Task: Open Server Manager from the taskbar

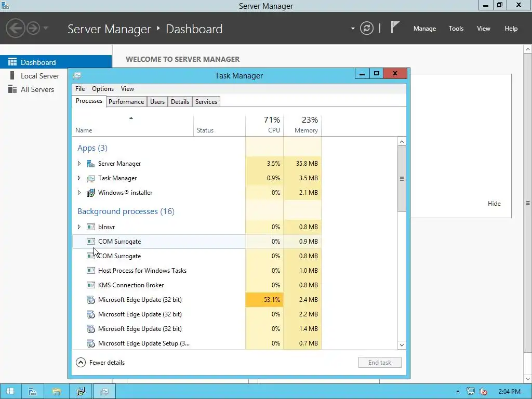Action: 33,392
